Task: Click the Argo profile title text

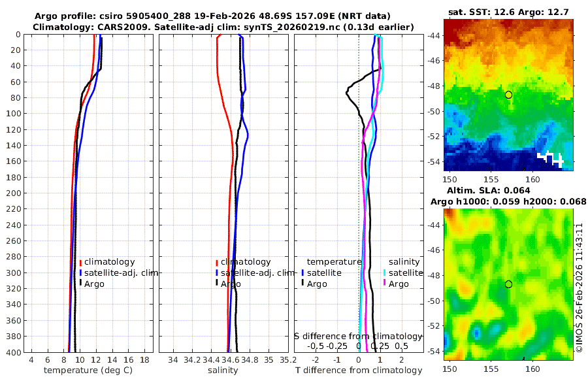Action: (212, 16)
